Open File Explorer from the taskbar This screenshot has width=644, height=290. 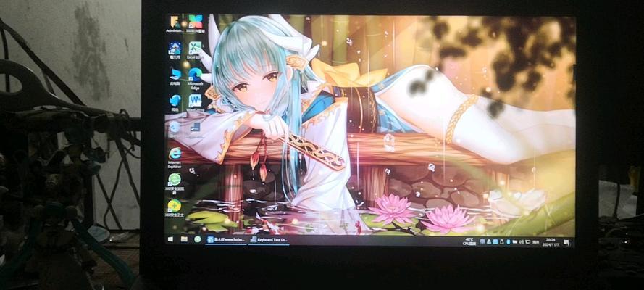tap(184, 239)
